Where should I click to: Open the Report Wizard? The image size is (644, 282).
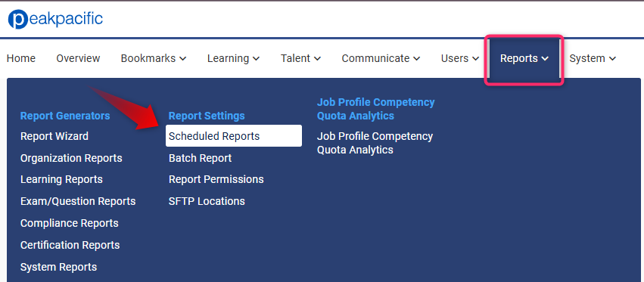click(x=54, y=136)
